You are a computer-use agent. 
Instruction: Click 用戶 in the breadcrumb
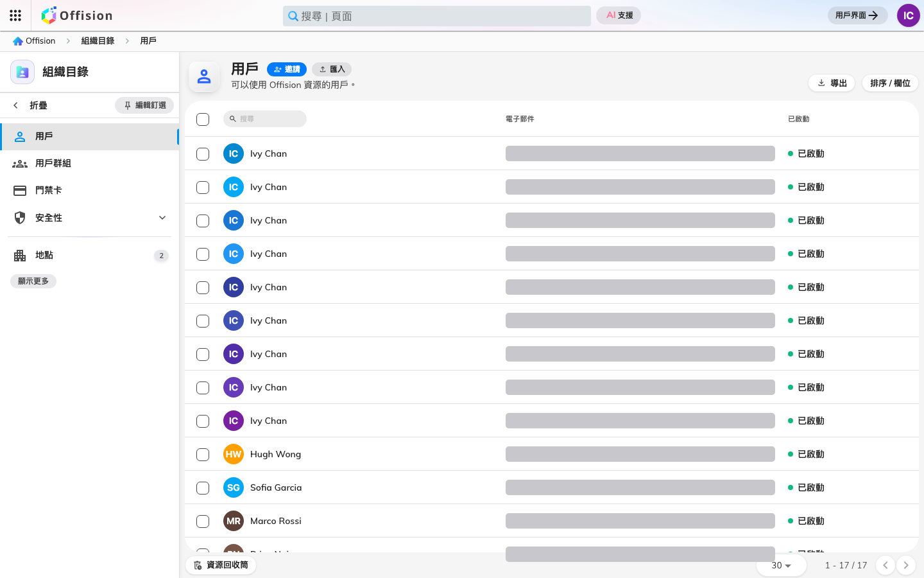coord(148,41)
